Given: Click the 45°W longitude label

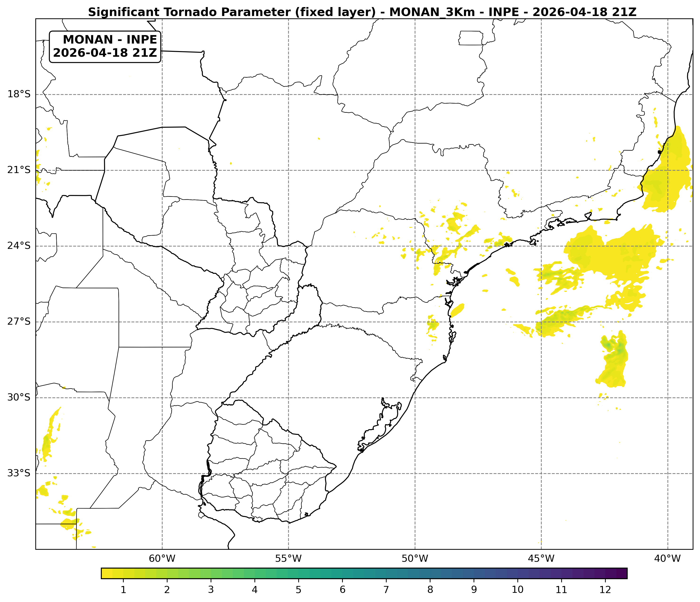Looking at the screenshot, I should click(x=541, y=559).
